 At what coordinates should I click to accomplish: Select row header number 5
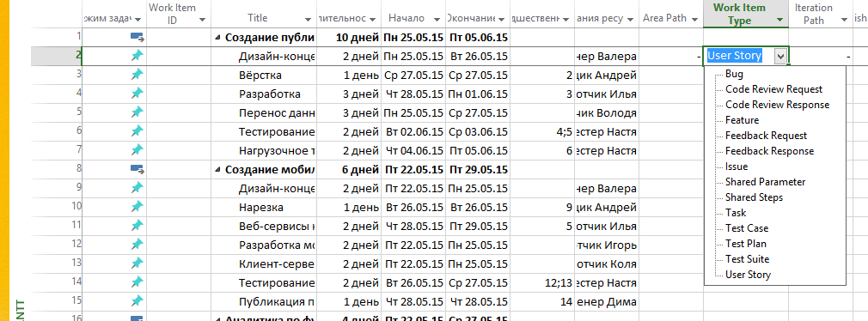click(x=57, y=112)
